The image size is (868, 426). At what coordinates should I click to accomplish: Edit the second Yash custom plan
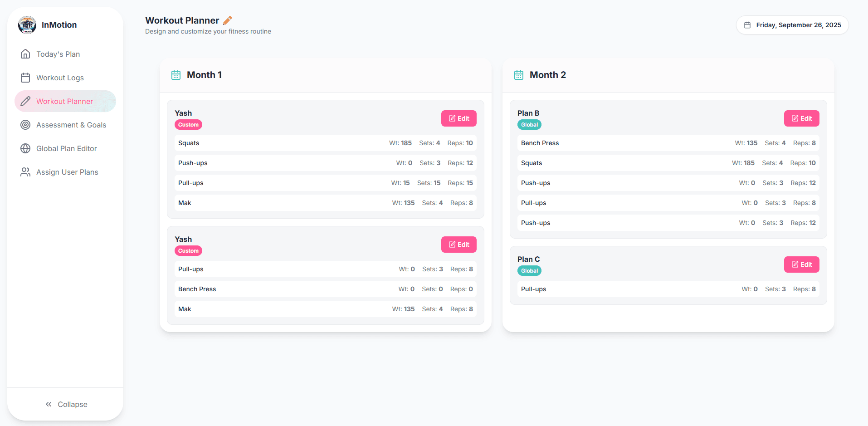[458, 245]
